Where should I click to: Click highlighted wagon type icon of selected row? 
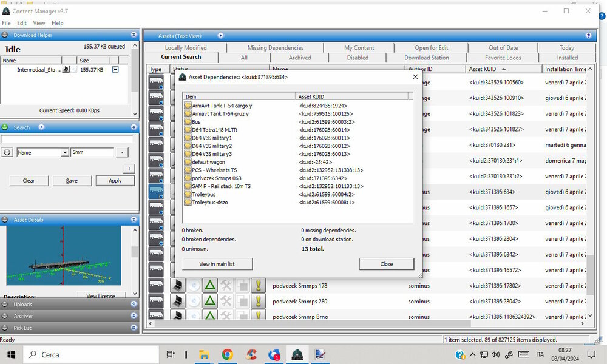[x=156, y=192]
